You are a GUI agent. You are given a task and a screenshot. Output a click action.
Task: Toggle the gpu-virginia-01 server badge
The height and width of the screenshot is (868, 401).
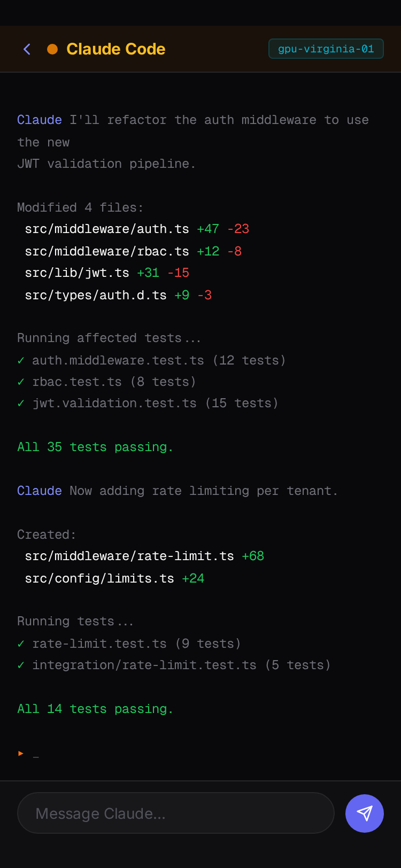point(326,49)
